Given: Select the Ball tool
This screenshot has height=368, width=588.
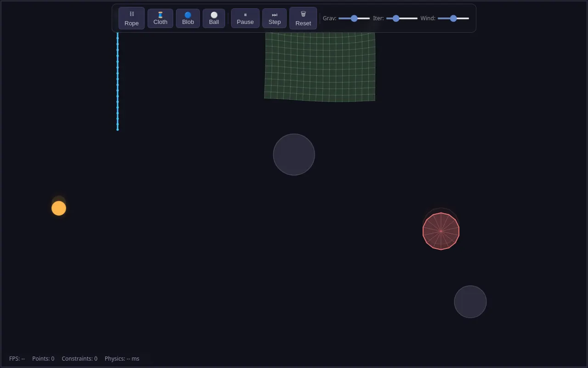Looking at the screenshot, I should [214, 18].
